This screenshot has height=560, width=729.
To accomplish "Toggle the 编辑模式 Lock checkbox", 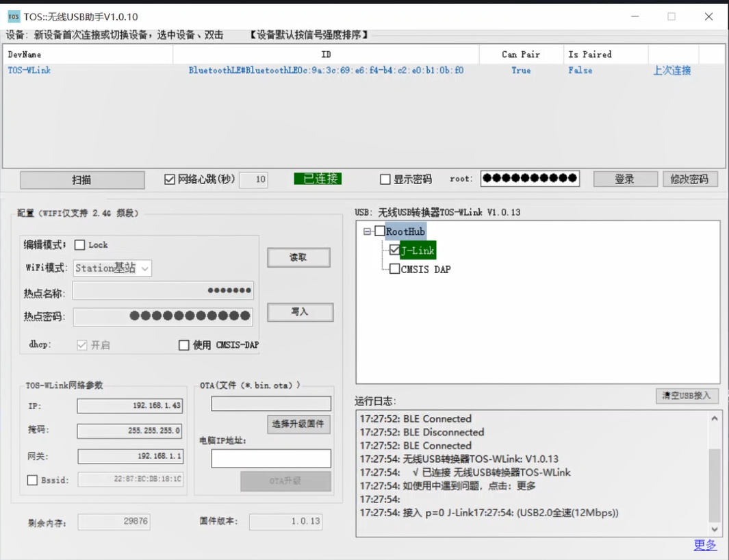I will pyautogui.click(x=80, y=245).
